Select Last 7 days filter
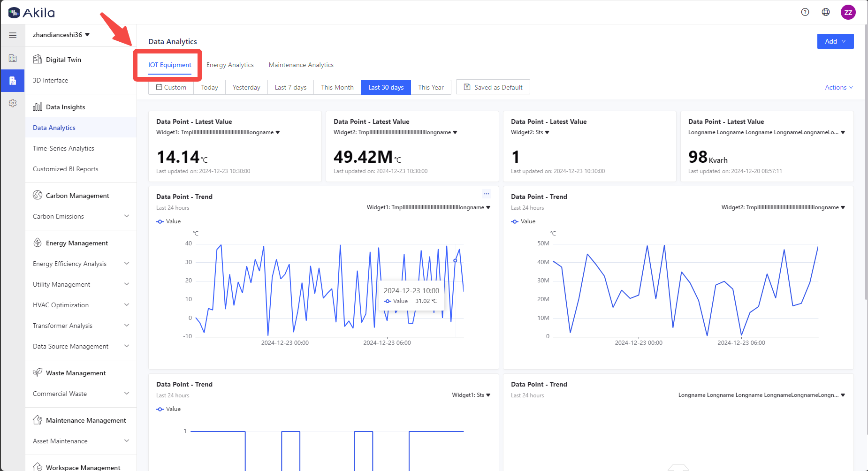The image size is (868, 471). (290, 87)
